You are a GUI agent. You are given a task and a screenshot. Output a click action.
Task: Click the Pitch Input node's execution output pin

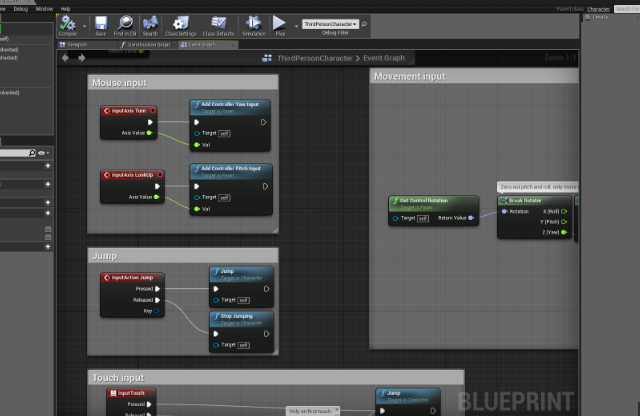[265, 186]
